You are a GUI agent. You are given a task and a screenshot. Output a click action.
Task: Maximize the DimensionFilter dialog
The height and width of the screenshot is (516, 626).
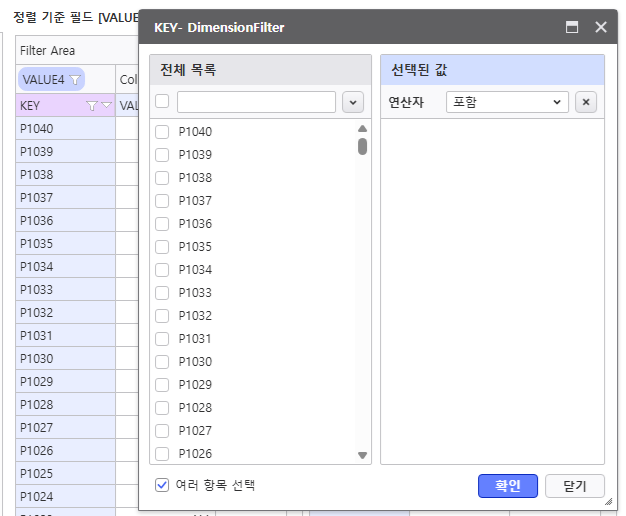[572, 28]
